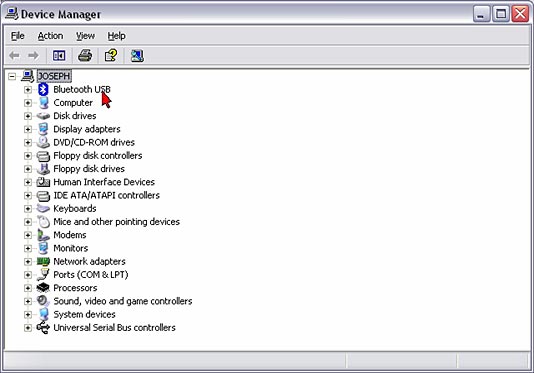Select the Human Interface Devices label
This screenshot has height=373, width=534.
pyautogui.click(x=104, y=182)
